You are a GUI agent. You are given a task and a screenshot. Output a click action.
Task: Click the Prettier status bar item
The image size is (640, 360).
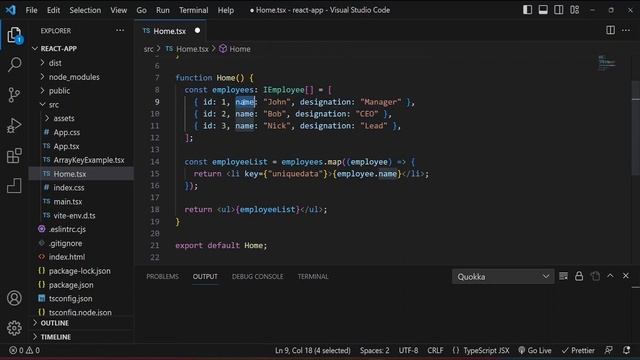pos(578,350)
